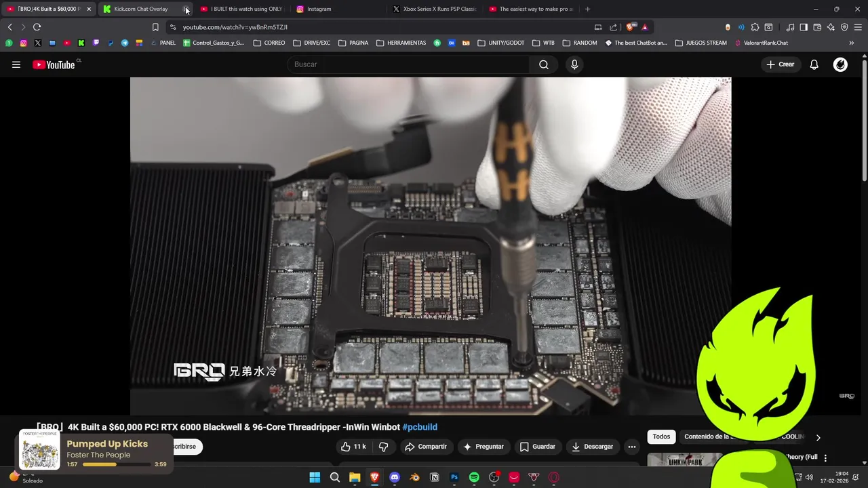
Task: Click the share page icon in address bar
Action: click(x=613, y=27)
